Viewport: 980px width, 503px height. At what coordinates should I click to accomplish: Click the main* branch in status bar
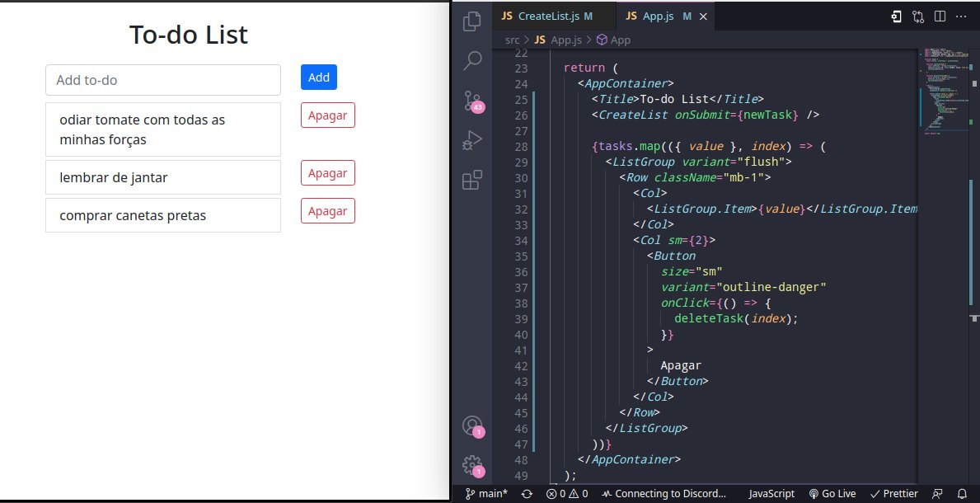click(487, 494)
